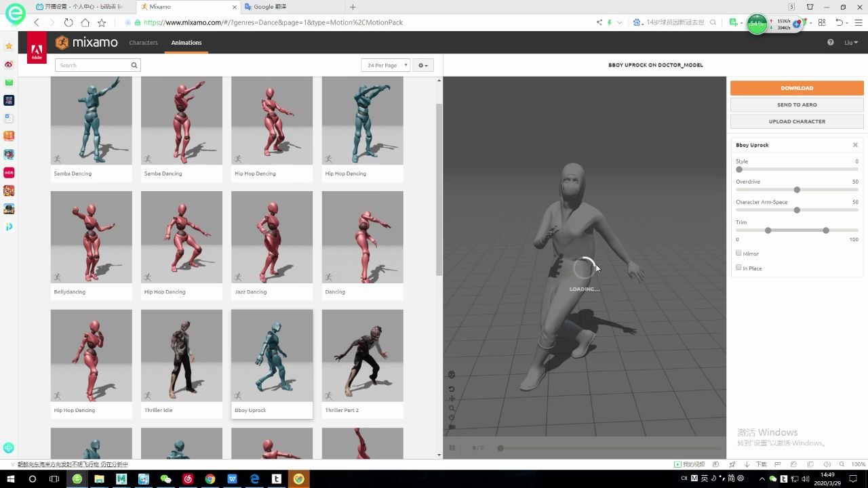
Task: Click the sidebar favorites star icon
Action: (x=9, y=46)
